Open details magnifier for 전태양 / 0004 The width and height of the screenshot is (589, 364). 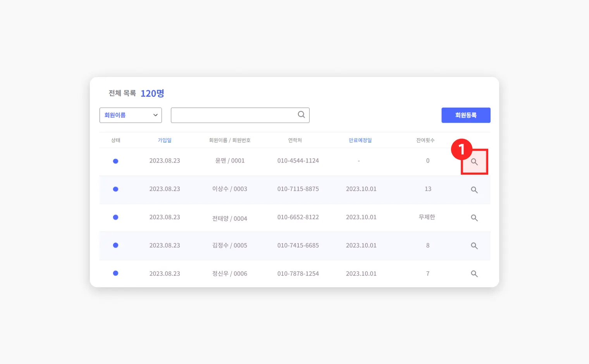point(474,218)
